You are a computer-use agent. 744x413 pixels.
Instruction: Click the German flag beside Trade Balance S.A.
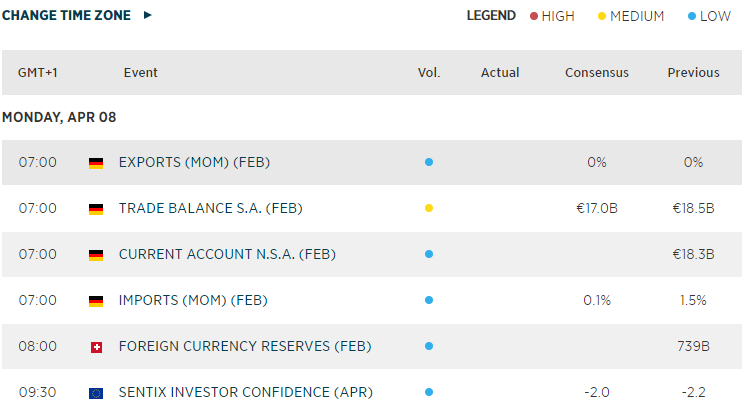[96, 209]
